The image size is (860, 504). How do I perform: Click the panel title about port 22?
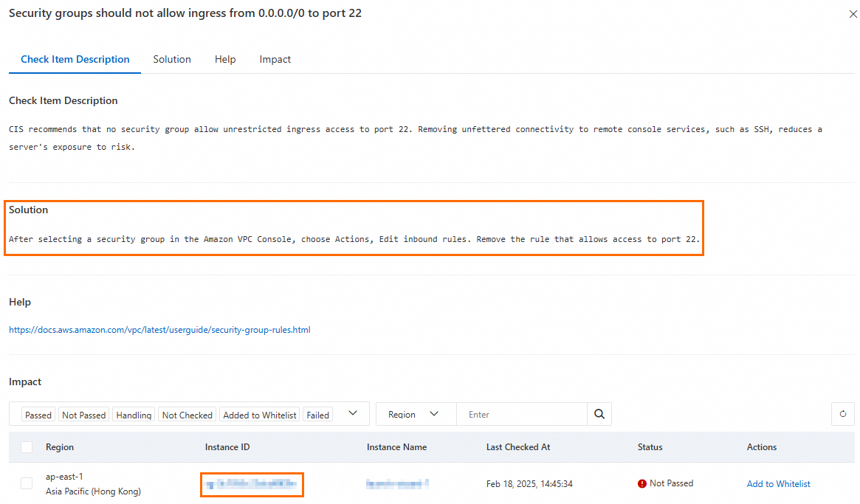[185, 13]
